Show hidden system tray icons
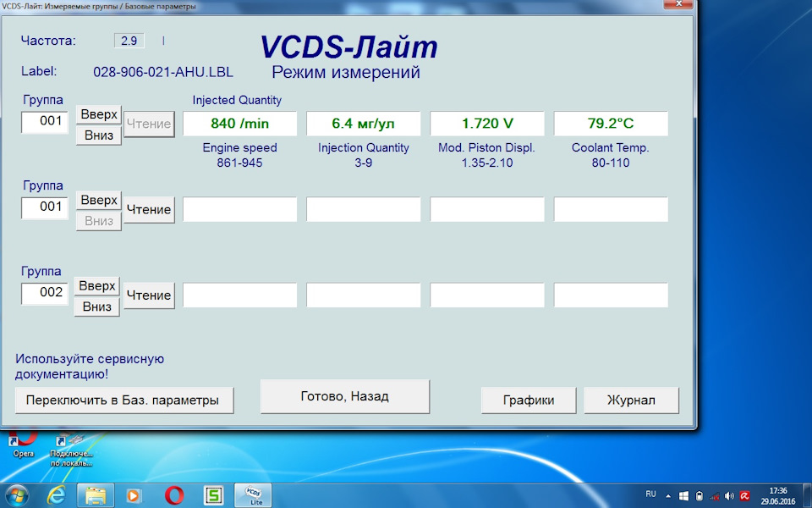This screenshot has height=508, width=812. [668, 496]
